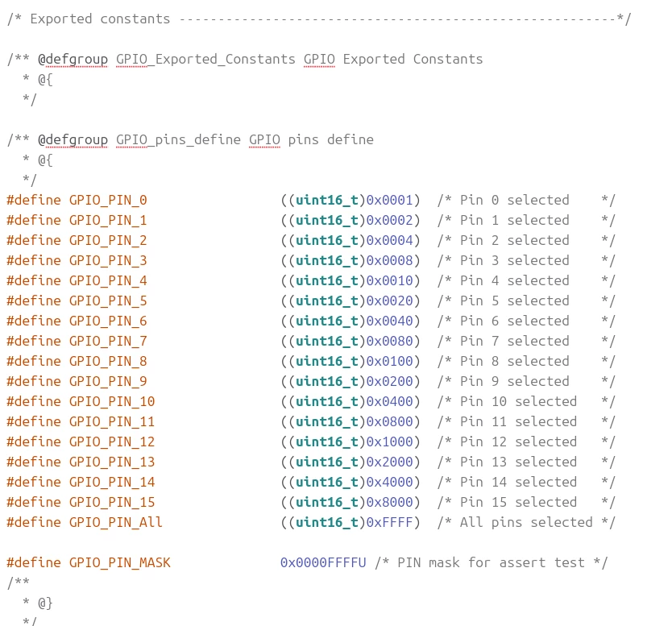Click @defgroup on the GPIO_pins_define line
672x626 pixels.
[x=73, y=139]
